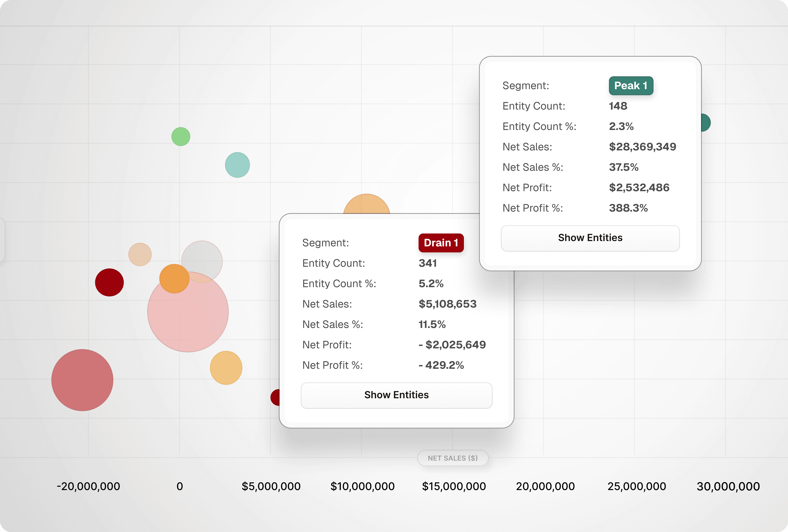Click the -20,000,000 axis tick label

click(88, 486)
